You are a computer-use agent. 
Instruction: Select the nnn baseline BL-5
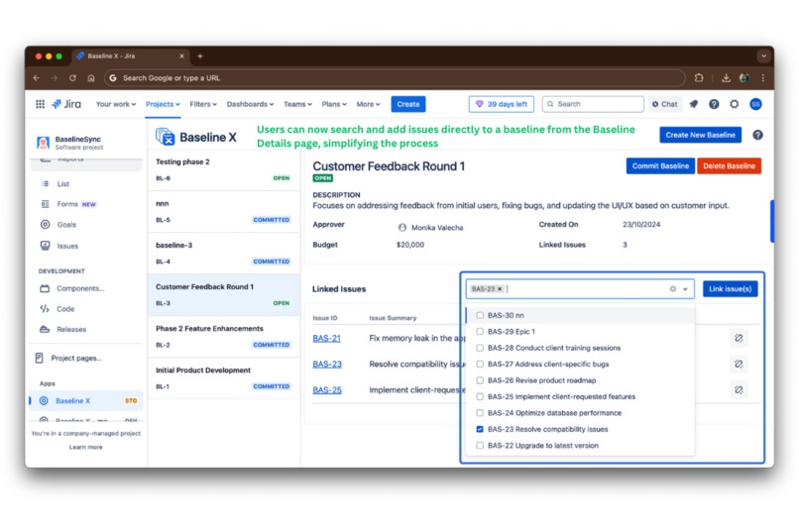(223, 212)
